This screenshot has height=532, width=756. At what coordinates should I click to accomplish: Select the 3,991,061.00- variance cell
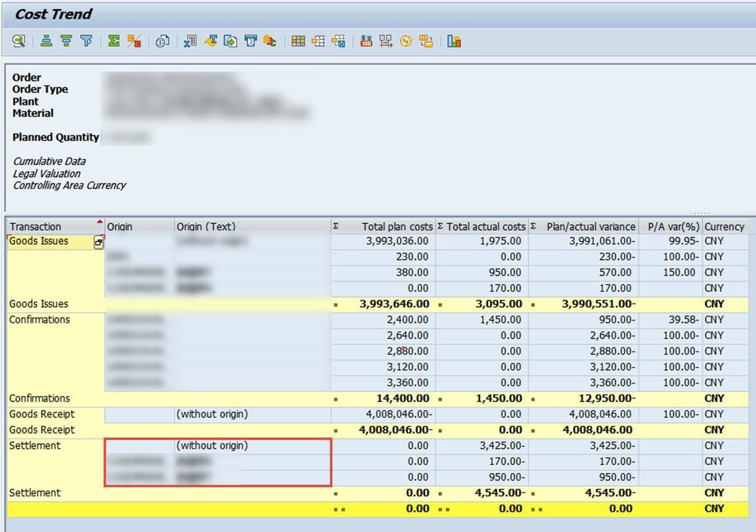coord(584,241)
